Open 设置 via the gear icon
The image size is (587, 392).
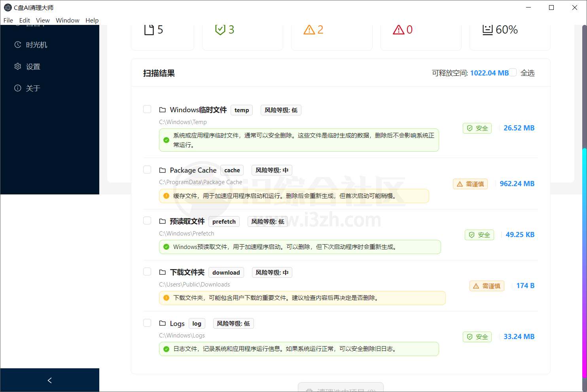(18, 66)
